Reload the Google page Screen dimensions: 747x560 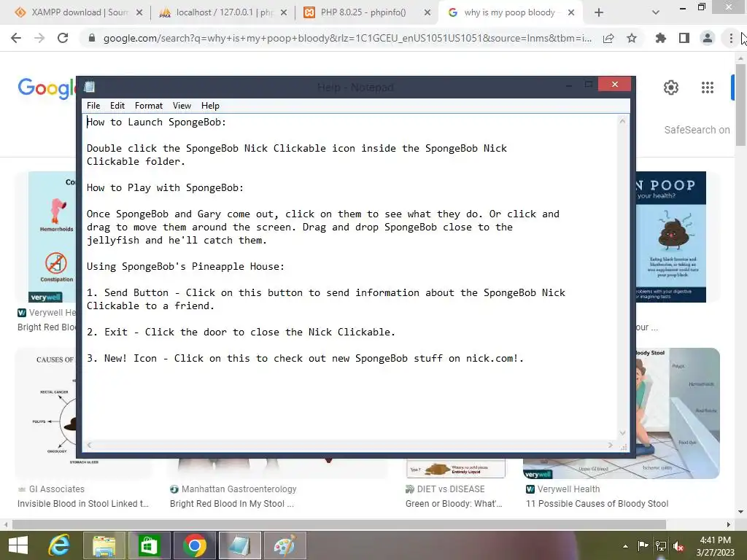pos(63,38)
